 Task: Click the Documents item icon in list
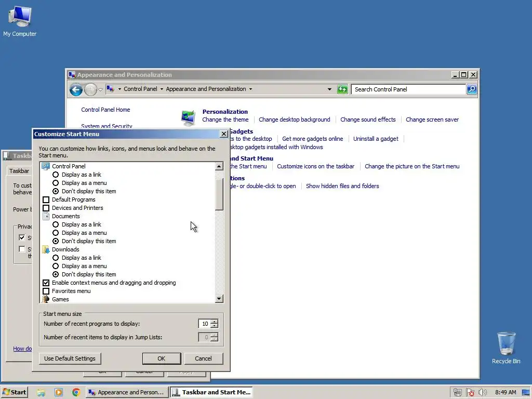(x=46, y=216)
